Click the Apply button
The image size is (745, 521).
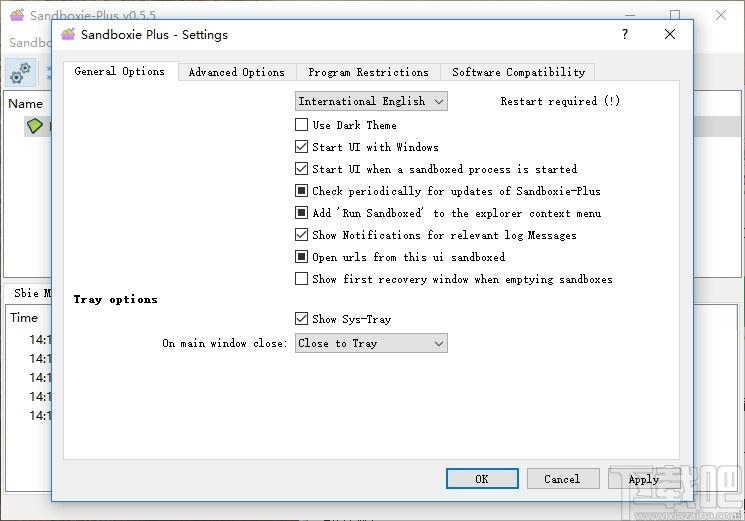pyautogui.click(x=643, y=479)
